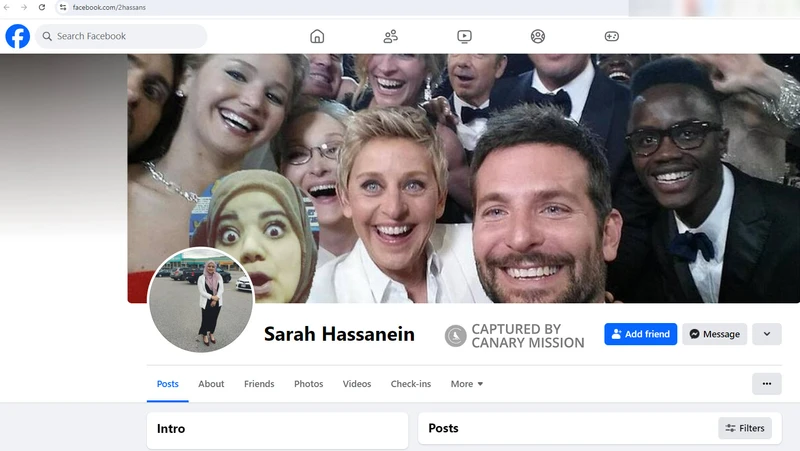Click the Filters button in Posts
The image size is (800, 451).
745,428
